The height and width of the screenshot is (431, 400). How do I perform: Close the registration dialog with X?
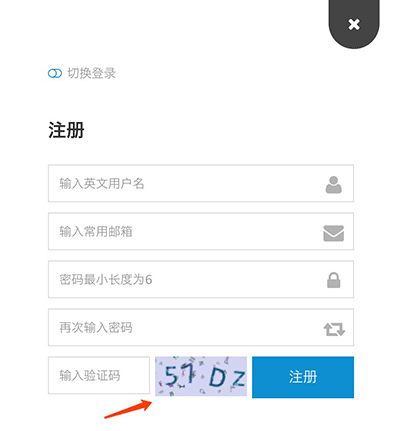354,24
